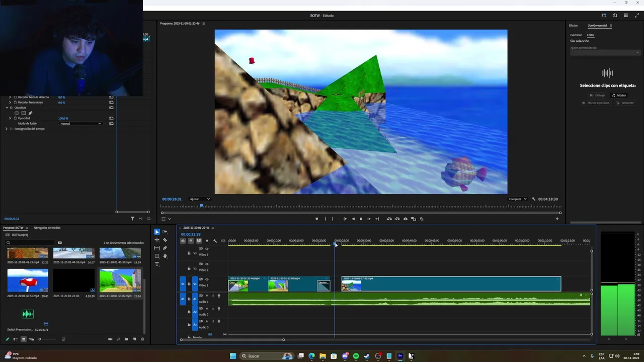Select the Track Select Forward tool
644x362 pixels.
(165, 232)
